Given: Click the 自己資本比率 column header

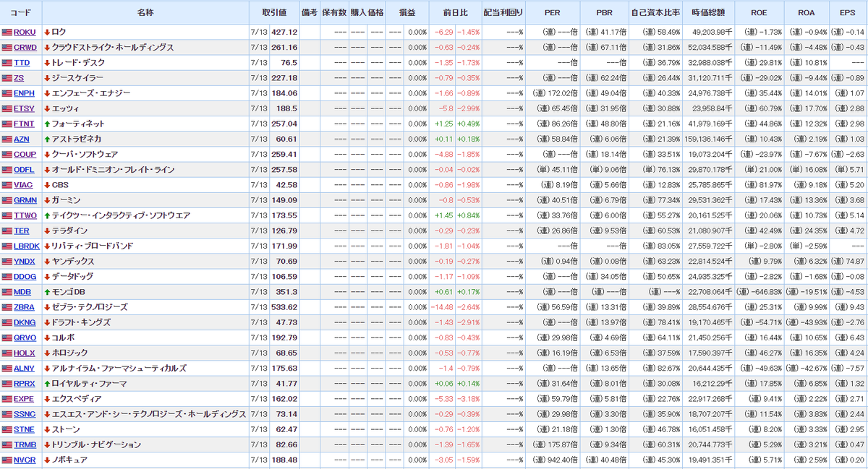Looking at the screenshot, I should point(655,12).
